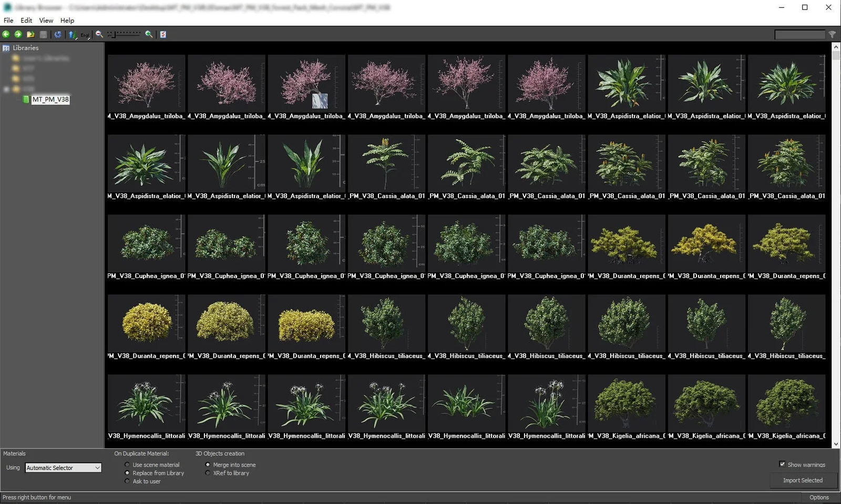Zoom in thumbnails with the plus magnifier
This screenshot has height=504, width=841.
149,34
